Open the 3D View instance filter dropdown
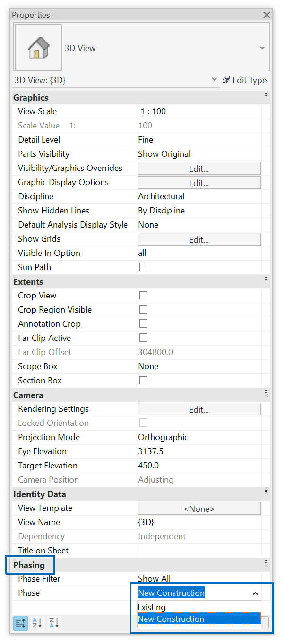 [x=214, y=79]
